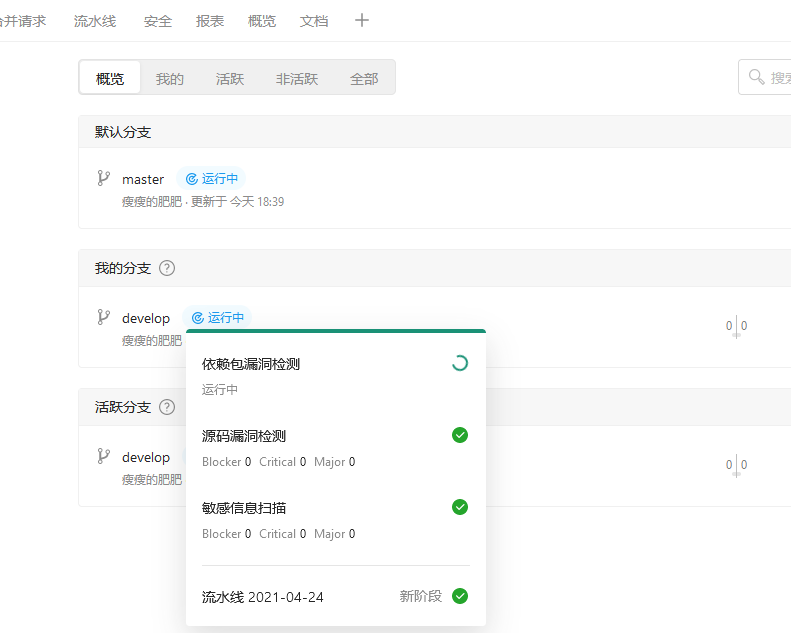The height and width of the screenshot is (633, 791).
Task: Open the 流水线 navigation tab
Action: coord(95,20)
